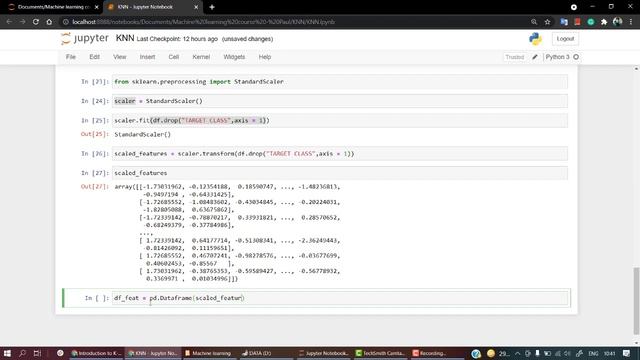Click the page vertical scrollbar thumb
The height and width of the screenshot is (360, 640).
[636, 301]
